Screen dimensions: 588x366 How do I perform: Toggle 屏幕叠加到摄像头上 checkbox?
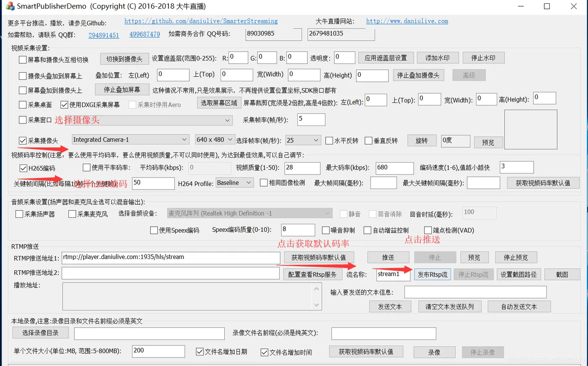pos(23,90)
